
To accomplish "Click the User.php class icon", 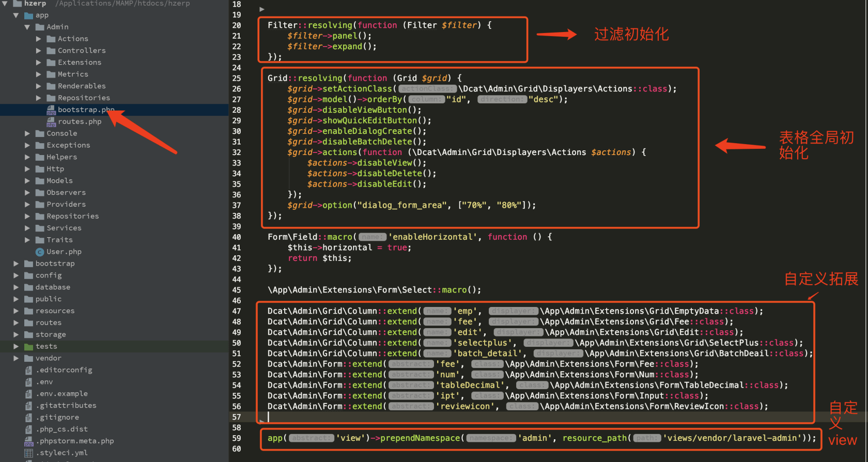I will 40,252.
